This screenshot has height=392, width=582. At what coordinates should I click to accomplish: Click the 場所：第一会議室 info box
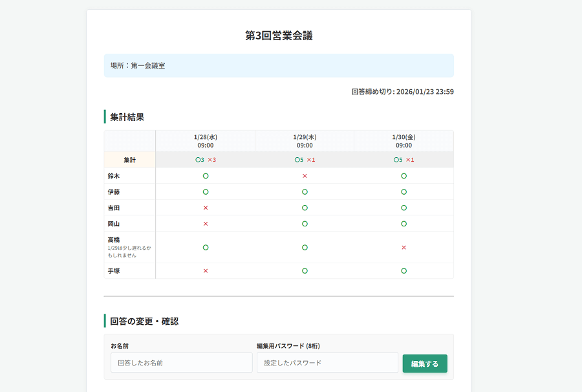[279, 65]
